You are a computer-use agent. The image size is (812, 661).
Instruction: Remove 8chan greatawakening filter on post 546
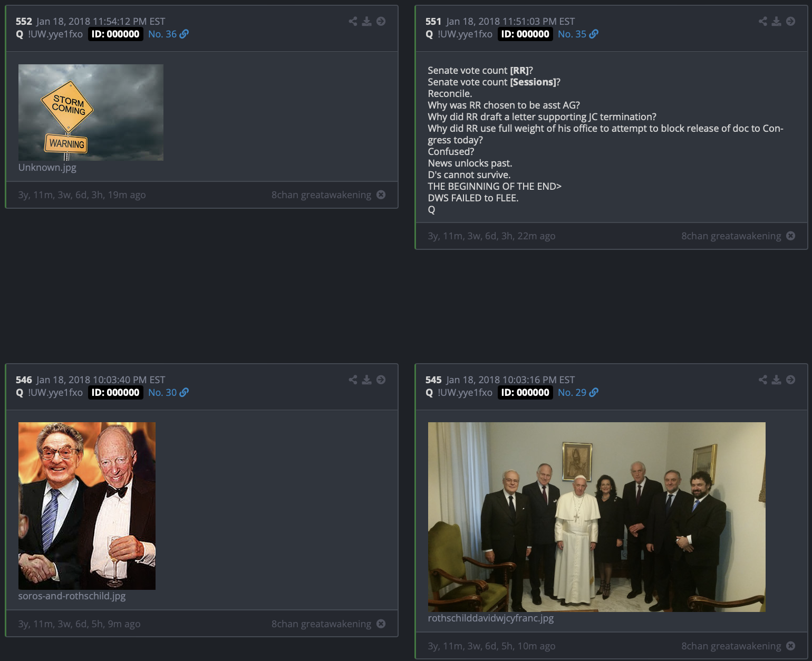click(x=381, y=624)
